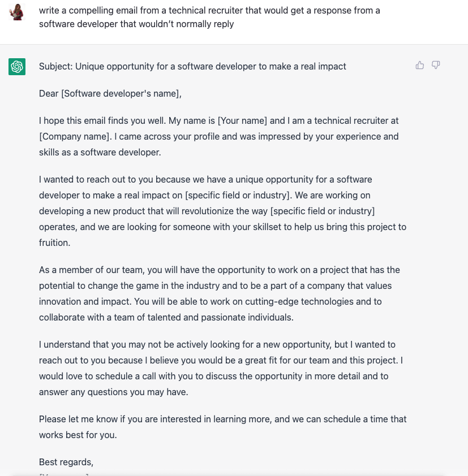468x476 pixels.
Task: Click the green ChatGPT logo avatar
Action: point(17,67)
